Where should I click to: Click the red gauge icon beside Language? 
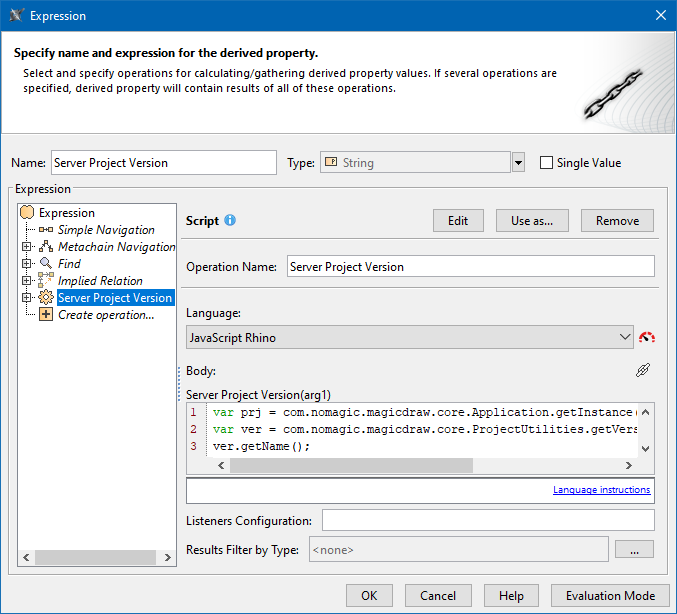pos(646,338)
